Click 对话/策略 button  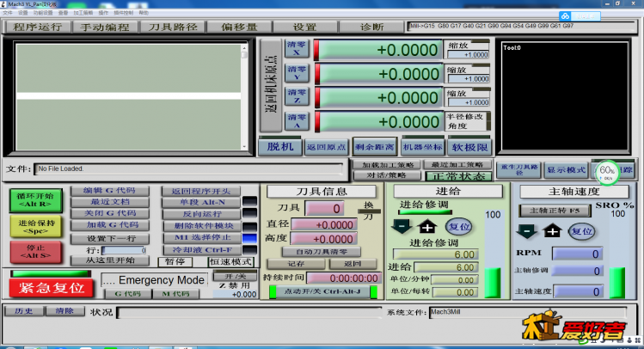(x=386, y=175)
